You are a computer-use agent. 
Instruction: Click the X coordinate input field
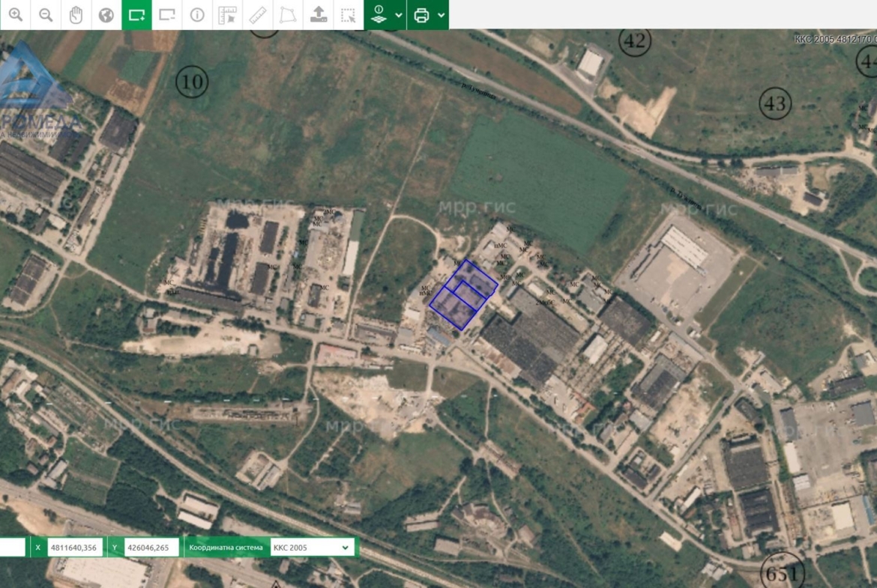pyautogui.click(x=75, y=548)
